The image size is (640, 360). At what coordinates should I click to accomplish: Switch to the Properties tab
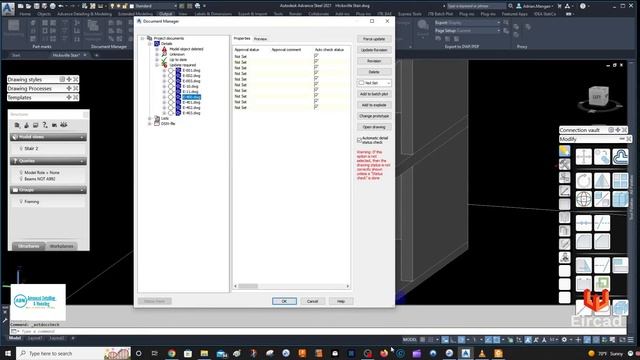coord(242,38)
